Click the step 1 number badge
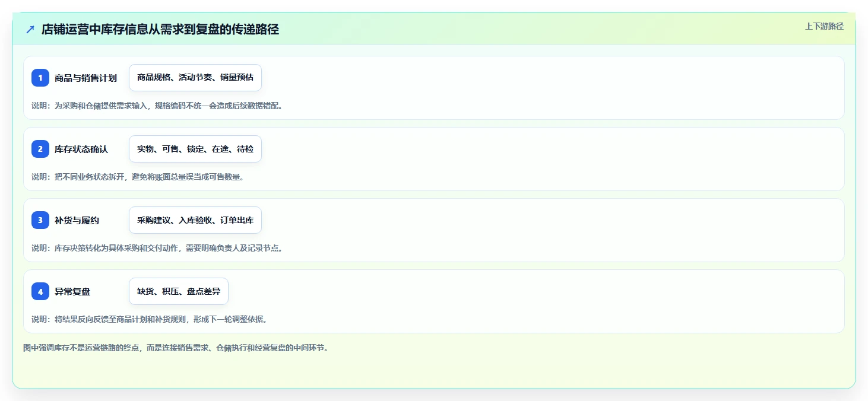Image resolution: width=868 pixels, height=401 pixels. click(40, 78)
